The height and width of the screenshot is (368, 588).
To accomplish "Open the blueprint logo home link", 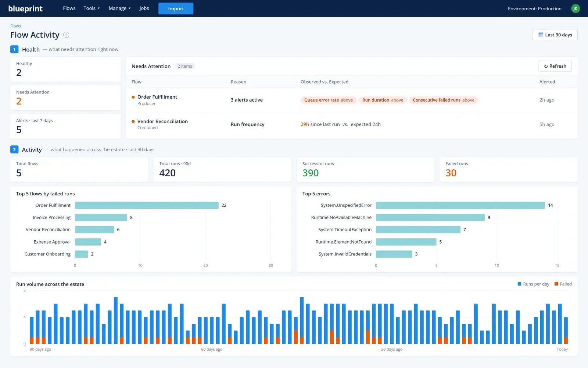I will click(25, 8).
